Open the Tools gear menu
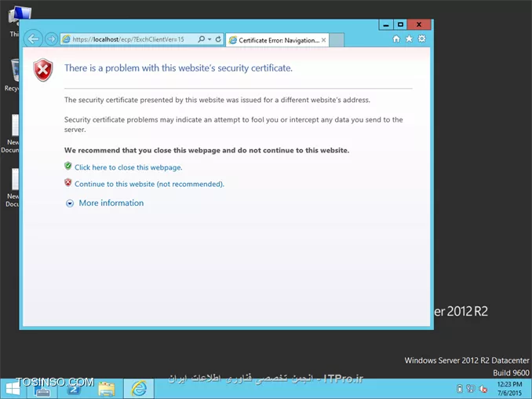 [x=421, y=38]
